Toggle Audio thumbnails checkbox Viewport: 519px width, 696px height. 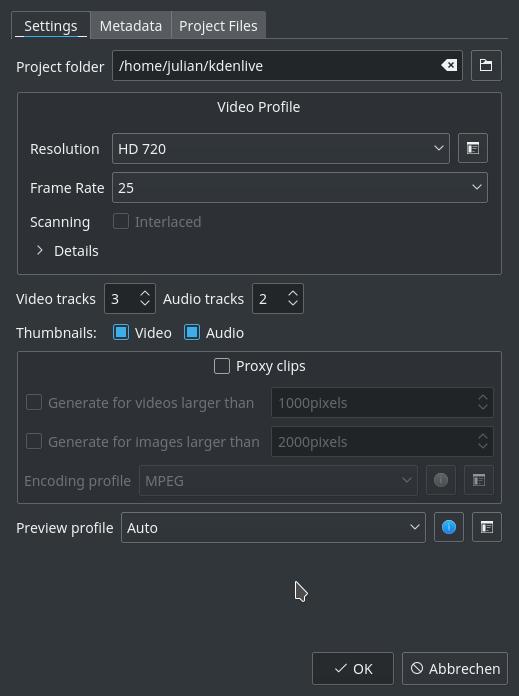point(192,332)
